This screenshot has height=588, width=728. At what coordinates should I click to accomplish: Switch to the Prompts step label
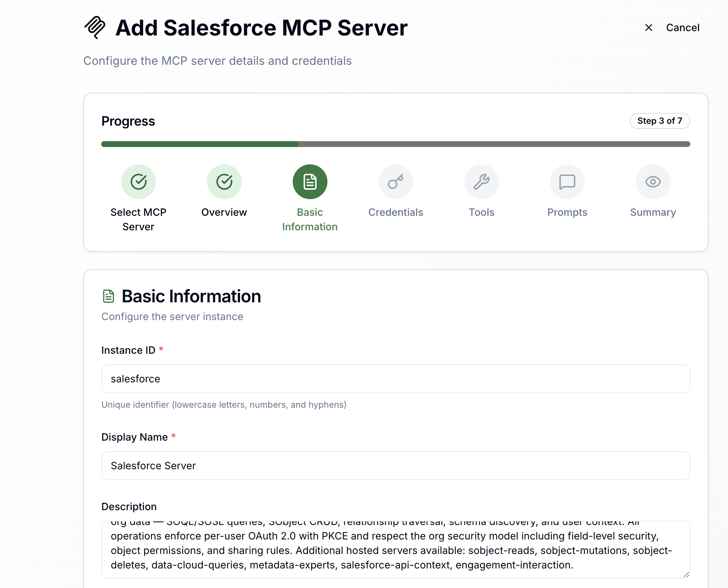[567, 212]
